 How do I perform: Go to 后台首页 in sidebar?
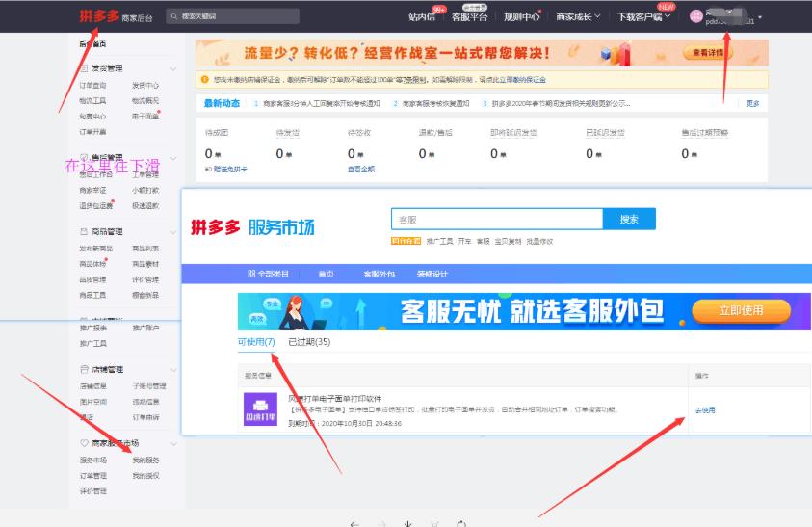[92, 44]
